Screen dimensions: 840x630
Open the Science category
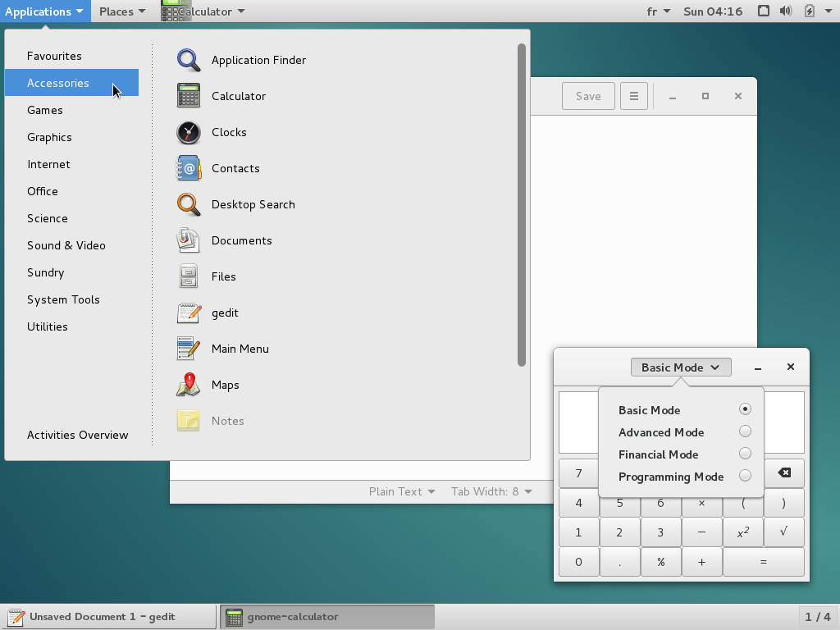pyautogui.click(x=72, y=218)
